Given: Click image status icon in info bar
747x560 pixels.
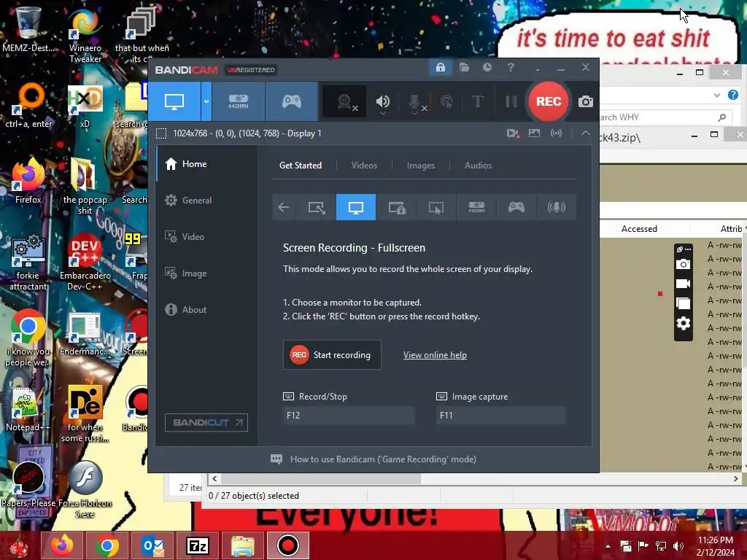Looking at the screenshot, I should [534, 133].
